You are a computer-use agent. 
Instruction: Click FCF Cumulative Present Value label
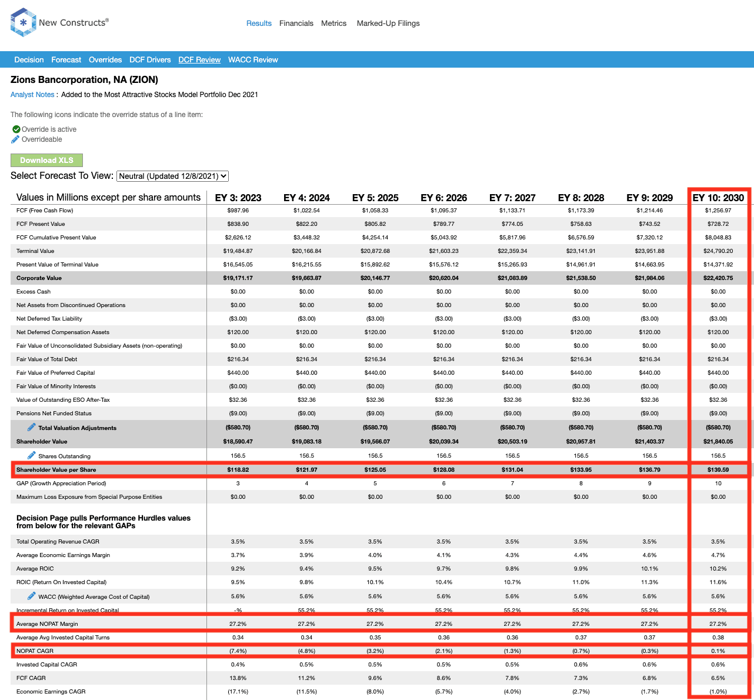(56, 238)
